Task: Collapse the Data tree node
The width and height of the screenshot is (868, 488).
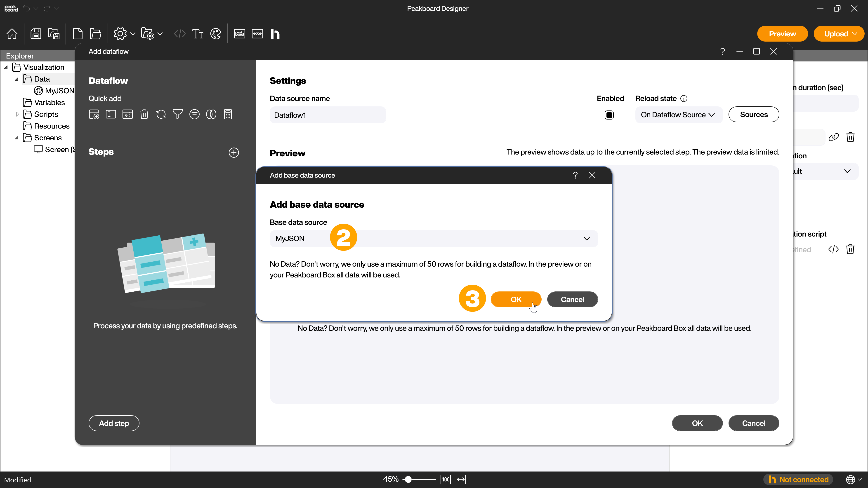Action: click(x=17, y=79)
